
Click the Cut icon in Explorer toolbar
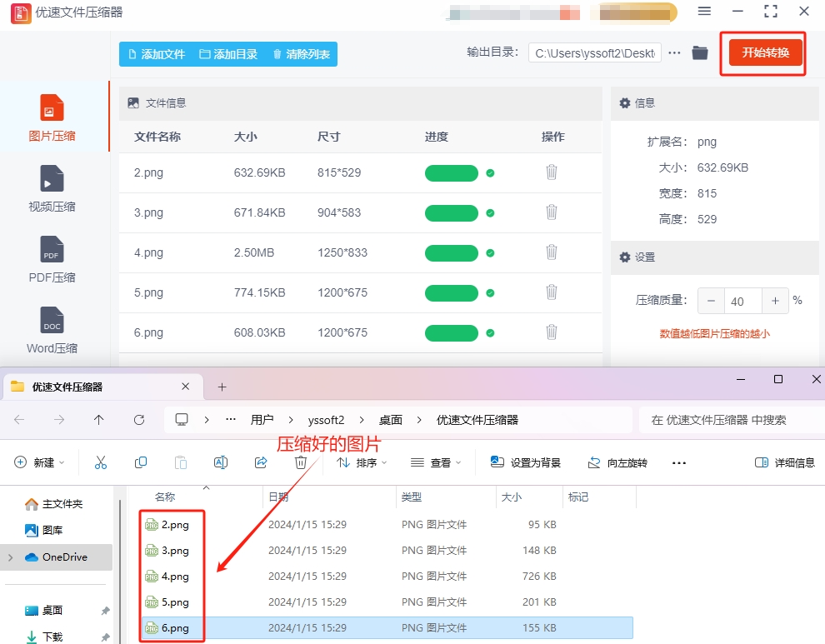coord(101,462)
